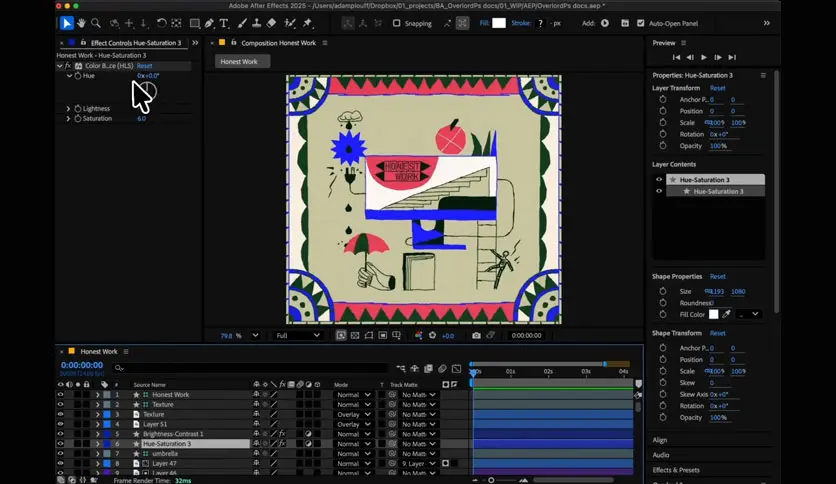Open the composition flowchart mini icon in timeline
The height and width of the screenshot is (484, 836).
[400, 368]
